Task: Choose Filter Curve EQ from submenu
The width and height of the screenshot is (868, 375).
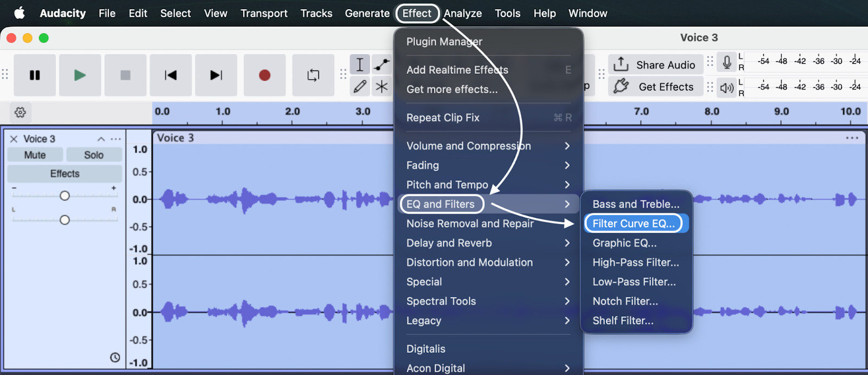Action: pyautogui.click(x=634, y=224)
